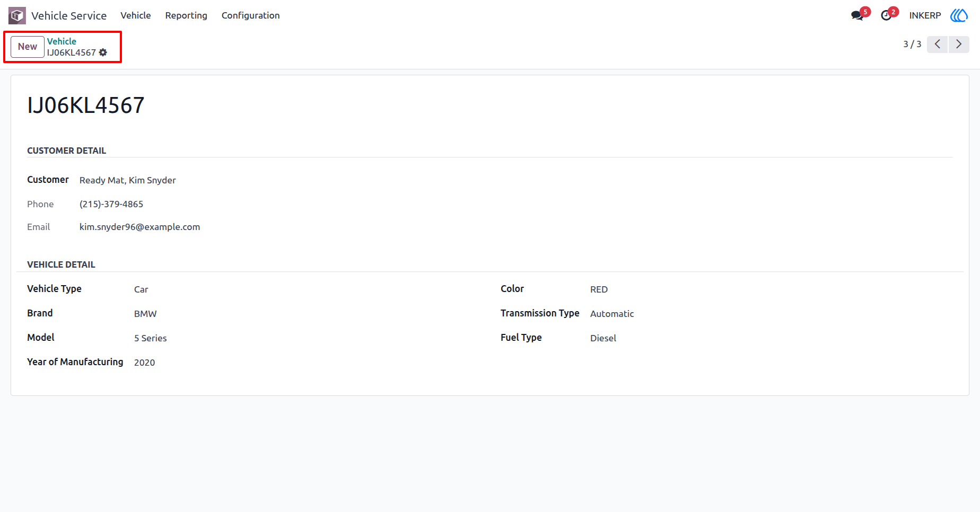Open the Reporting menu
The image size is (980, 512).
pos(186,15)
